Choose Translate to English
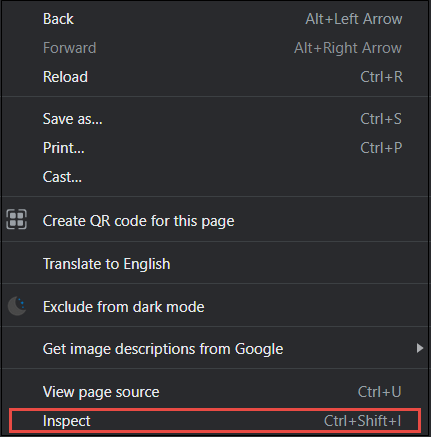This screenshot has width=431, height=437. click(x=215, y=264)
